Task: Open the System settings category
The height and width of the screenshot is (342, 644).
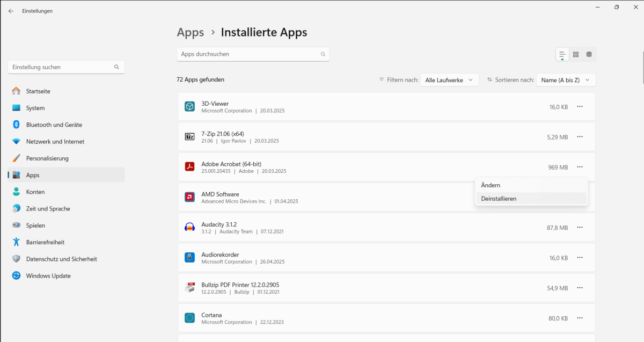Action: pyautogui.click(x=67, y=108)
